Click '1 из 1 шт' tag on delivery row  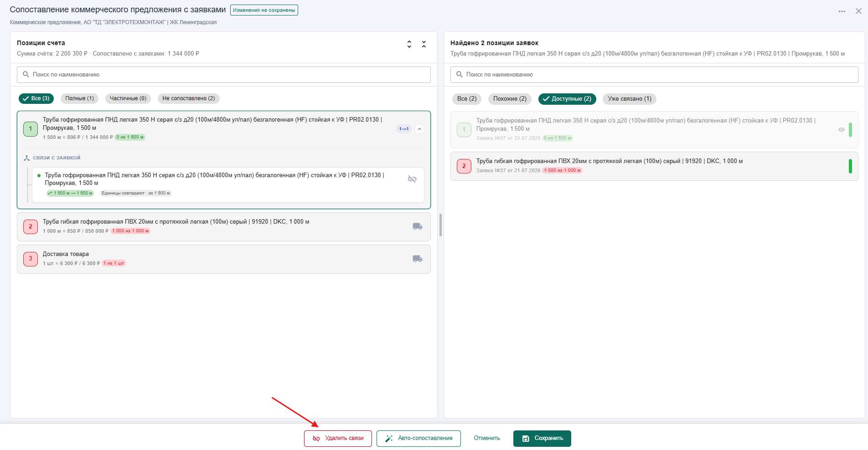(114, 263)
